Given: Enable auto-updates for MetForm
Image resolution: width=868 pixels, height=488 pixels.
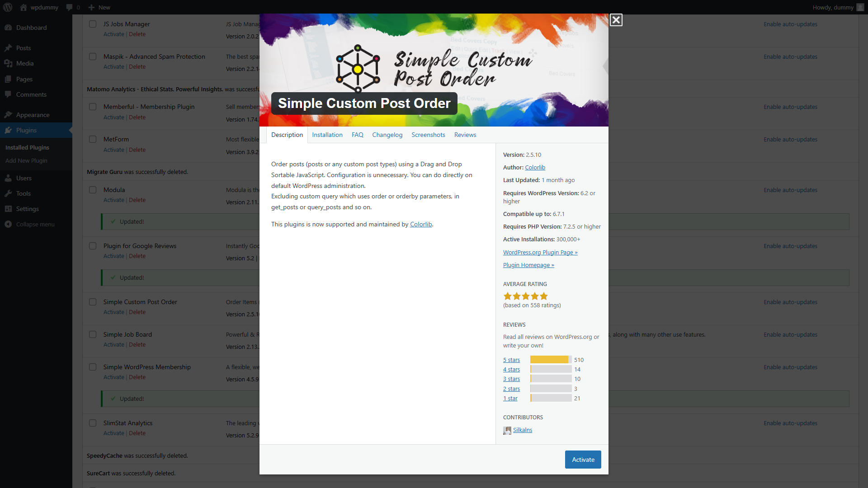Looking at the screenshot, I should (790, 139).
